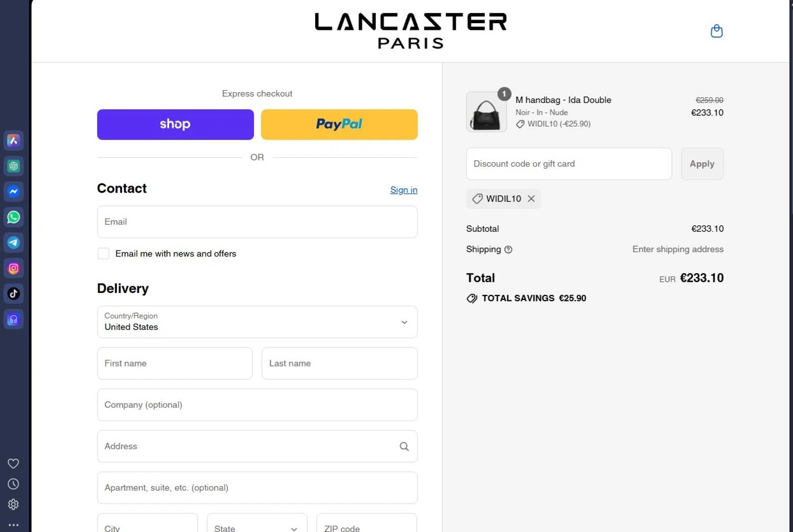Viewport: 793px width, 532px height.
Task: Pay with Shop express checkout
Action: [x=176, y=125]
